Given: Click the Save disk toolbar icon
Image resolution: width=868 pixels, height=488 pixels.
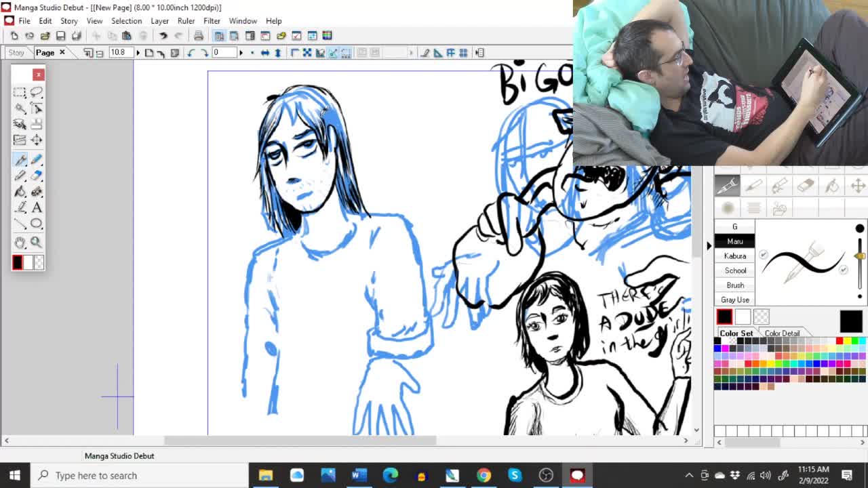Looking at the screenshot, I should tap(60, 35).
